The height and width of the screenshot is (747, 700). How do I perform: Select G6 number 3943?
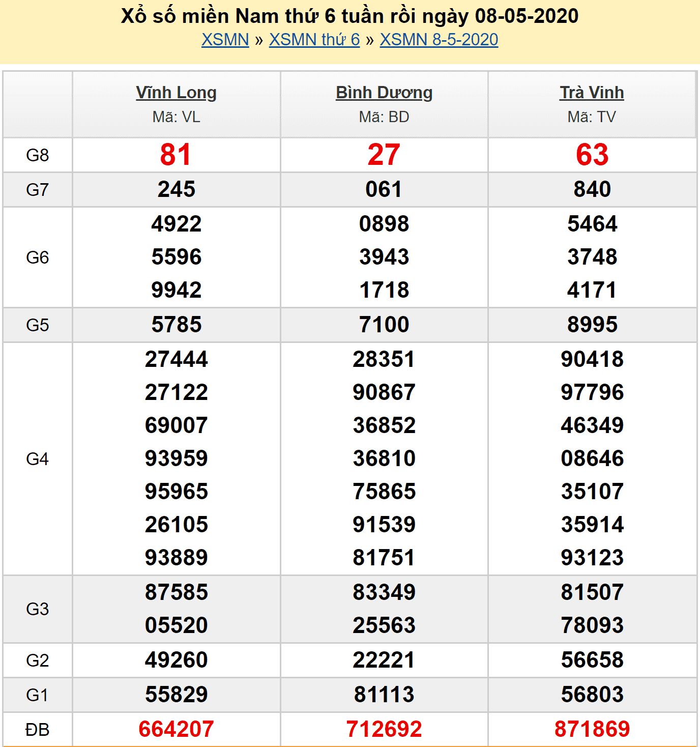384,257
